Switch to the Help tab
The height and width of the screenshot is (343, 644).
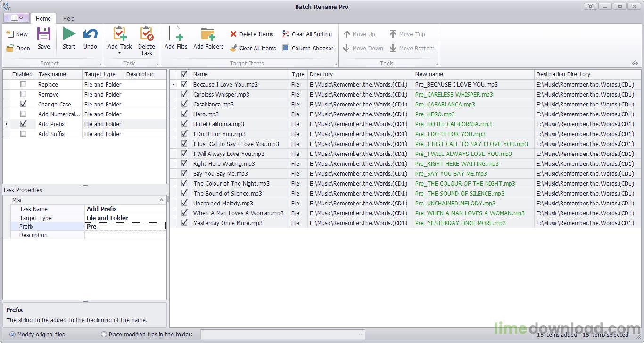(x=68, y=18)
